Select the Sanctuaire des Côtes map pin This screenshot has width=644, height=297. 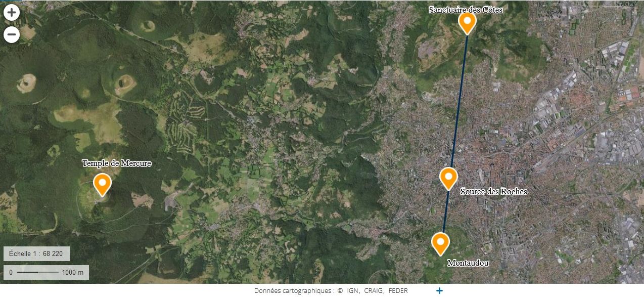click(x=467, y=23)
